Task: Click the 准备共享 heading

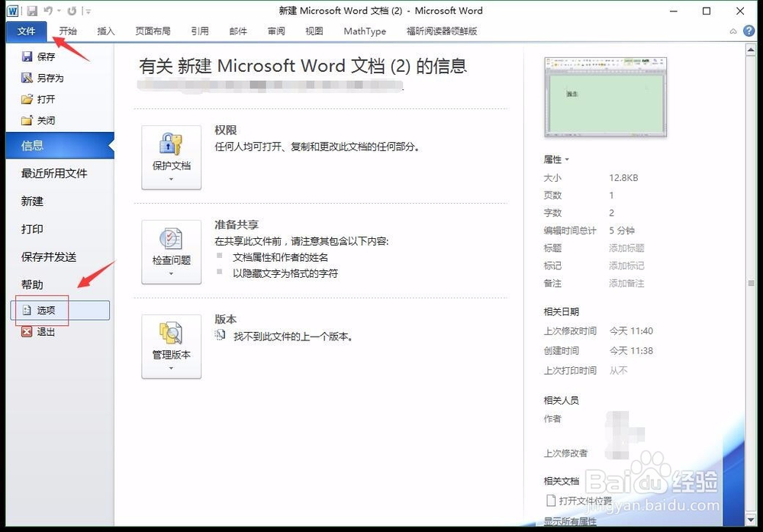Action: (237, 224)
